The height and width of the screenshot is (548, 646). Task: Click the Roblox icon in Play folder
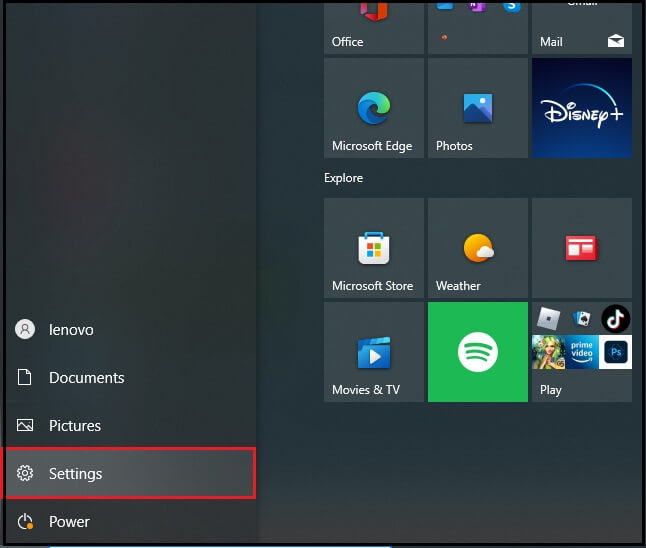coord(548,318)
